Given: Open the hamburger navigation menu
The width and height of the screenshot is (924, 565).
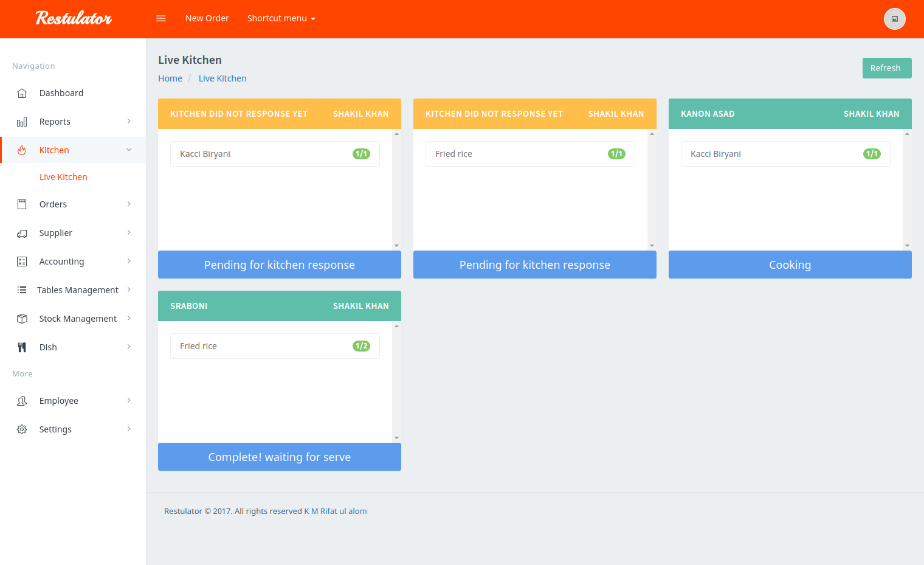Looking at the screenshot, I should pos(160,18).
